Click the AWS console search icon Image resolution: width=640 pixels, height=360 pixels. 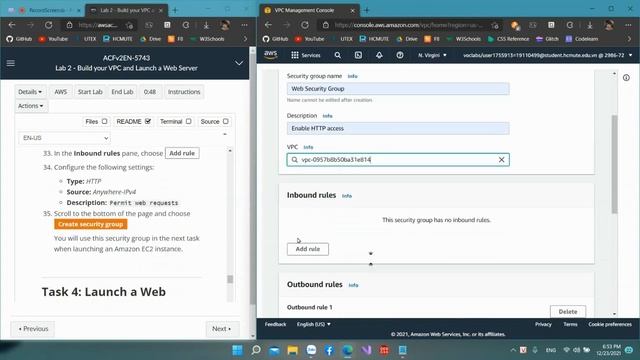coord(338,55)
